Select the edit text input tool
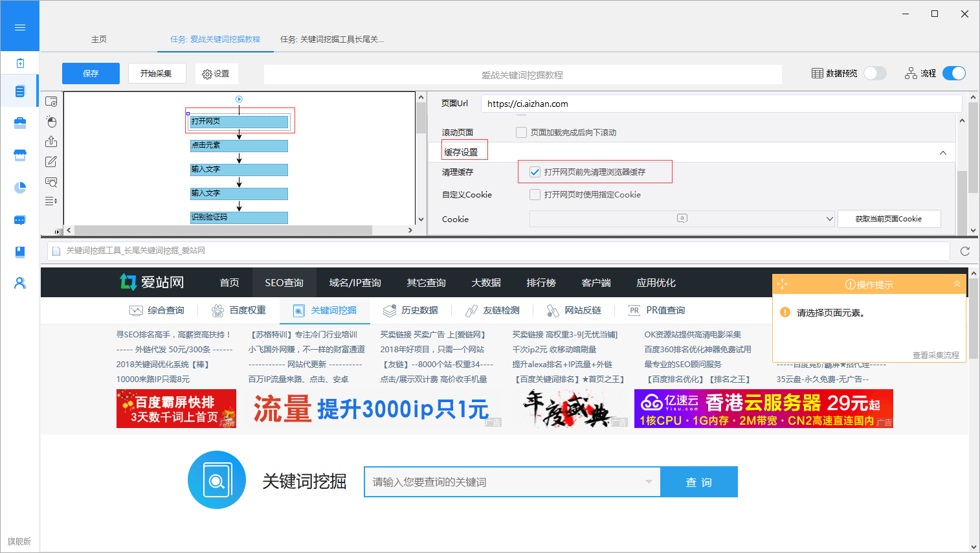The height and width of the screenshot is (553, 980). tap(51, 162)
